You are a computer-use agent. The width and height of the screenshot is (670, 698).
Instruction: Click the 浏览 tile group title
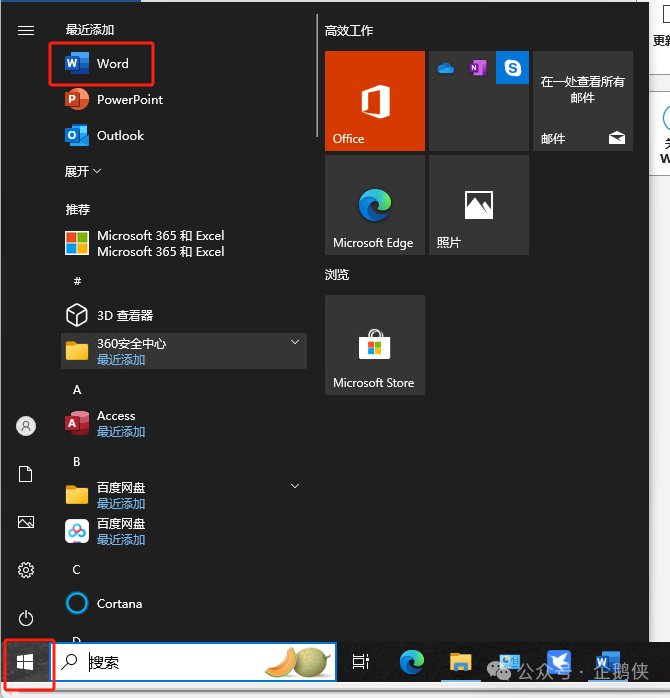[x=337, y=275]
